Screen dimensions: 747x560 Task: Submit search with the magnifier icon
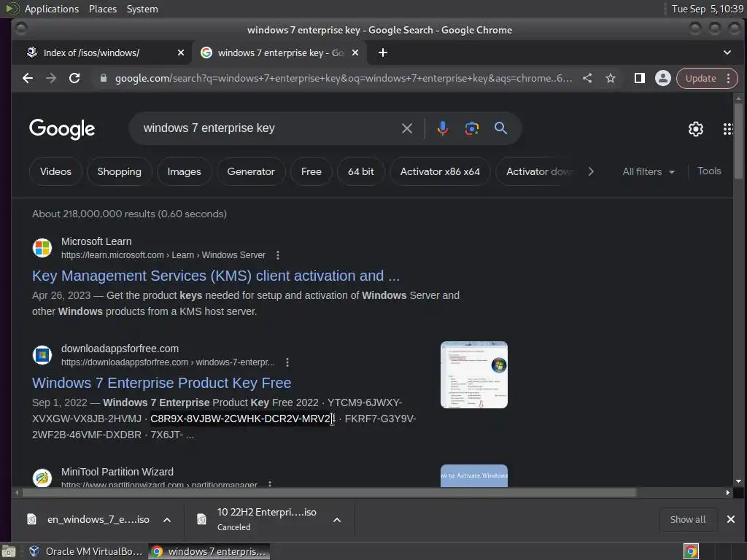point(500,128)
